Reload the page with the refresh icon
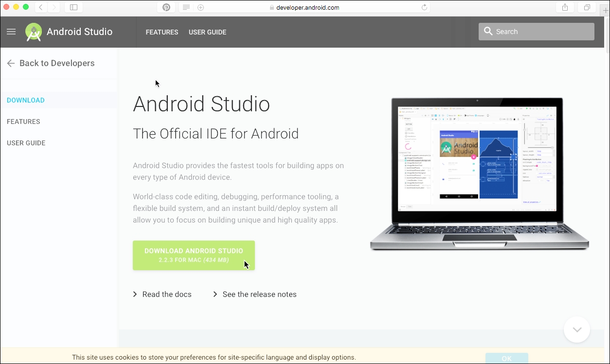610x364 pixels. coord(424,7)
